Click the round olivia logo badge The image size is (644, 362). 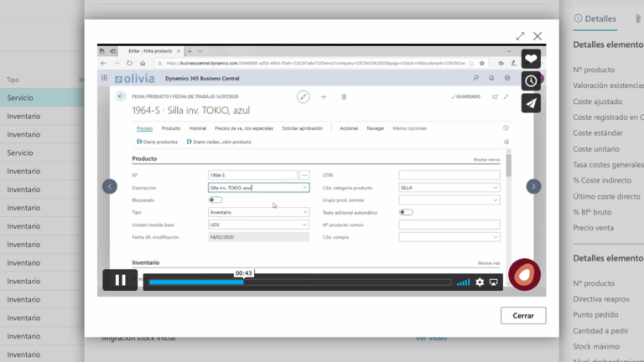coord(524,274)
